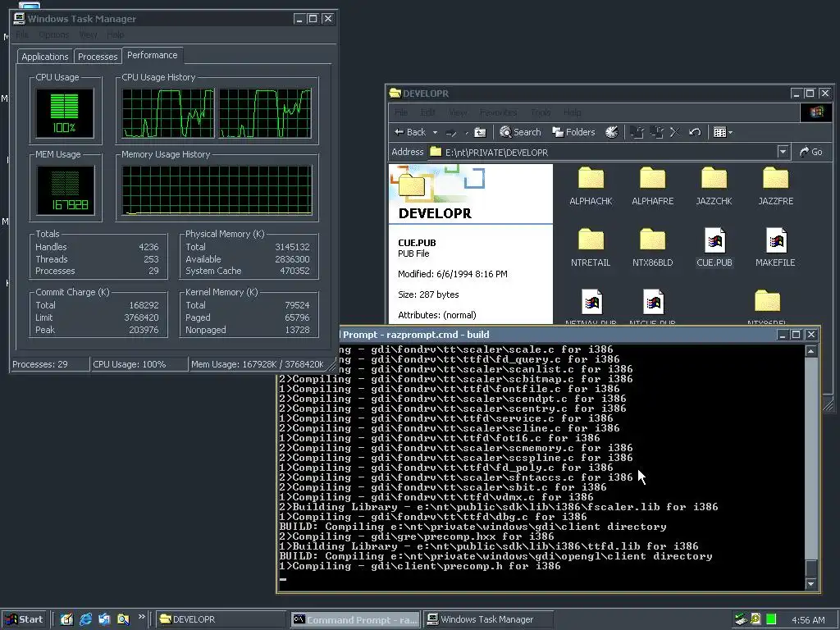Image resolution: width=840 pixels, height=630 pixels.
Task: Toggle the Folders pane in DEVELOPR
Action: click(573, 132)
